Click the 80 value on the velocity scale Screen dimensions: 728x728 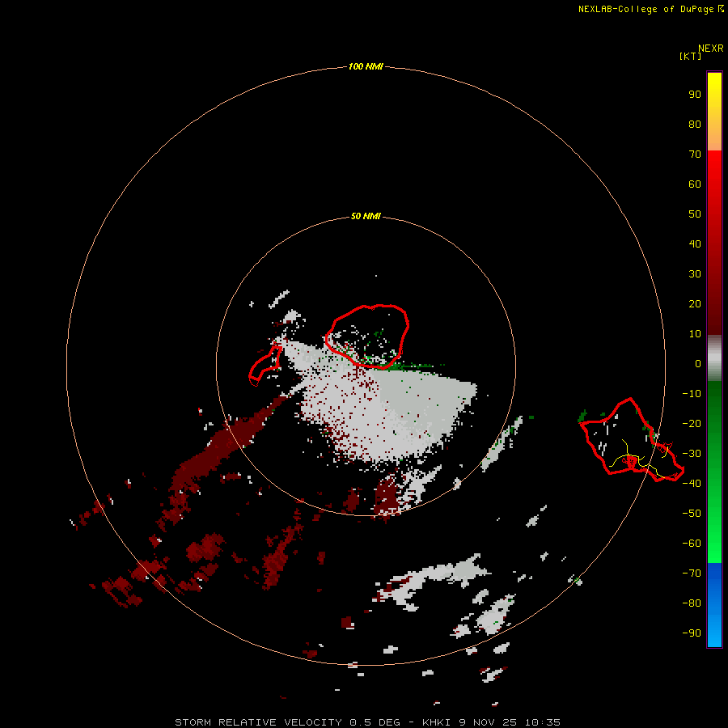695,124
